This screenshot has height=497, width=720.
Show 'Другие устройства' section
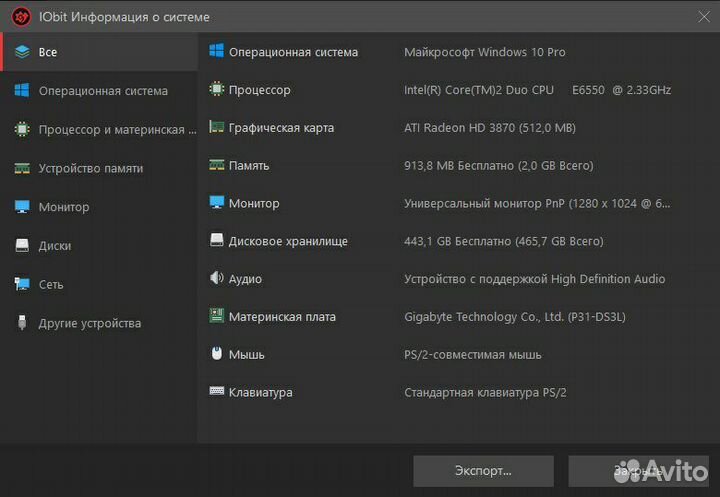click(x=100, y=323)
